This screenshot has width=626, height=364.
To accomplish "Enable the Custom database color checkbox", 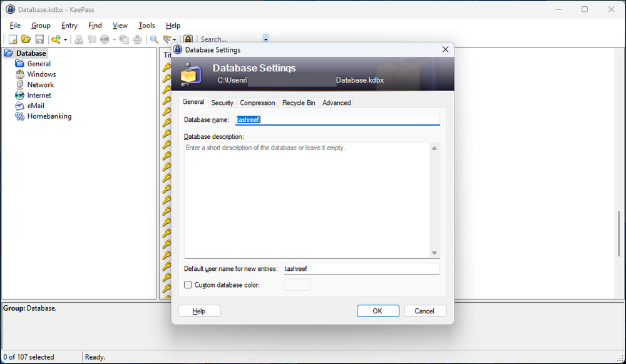I will click(x=188, y=285).
